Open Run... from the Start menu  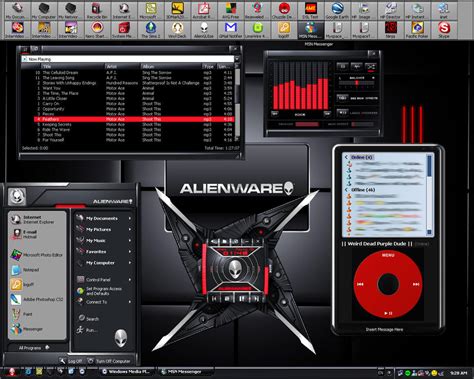tap(87, 330)
